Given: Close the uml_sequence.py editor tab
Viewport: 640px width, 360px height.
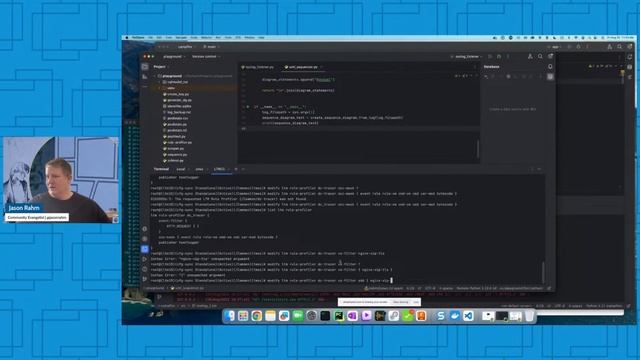Looking at the screenshot, I should tap(321, 67).
